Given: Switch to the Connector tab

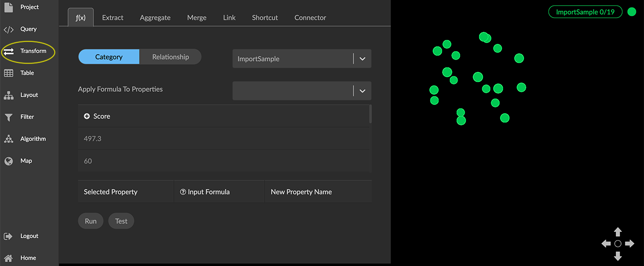Looking at the screenshot, I should (310, 18).
